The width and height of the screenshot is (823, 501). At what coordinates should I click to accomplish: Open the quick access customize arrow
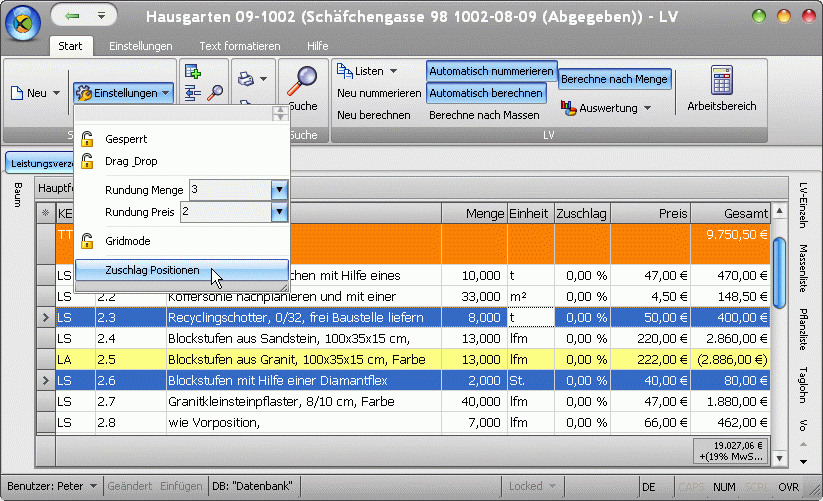tap(101, 16)
